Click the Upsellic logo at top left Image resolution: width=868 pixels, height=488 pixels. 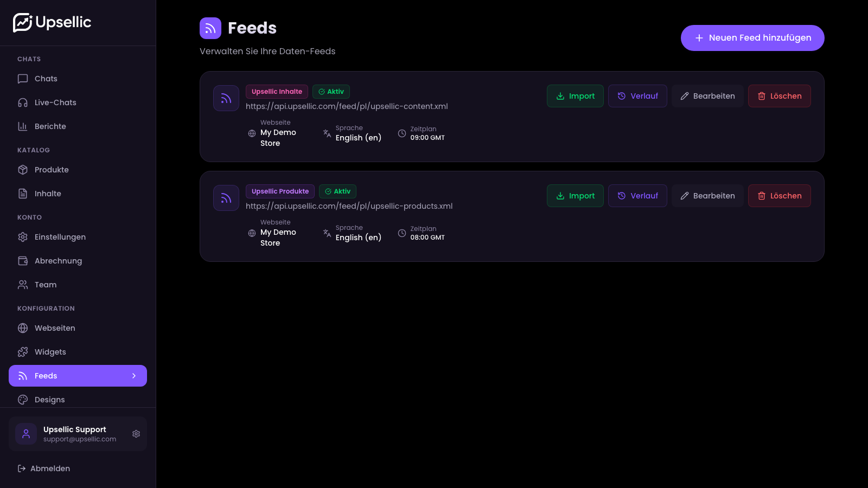click(52, 22)
